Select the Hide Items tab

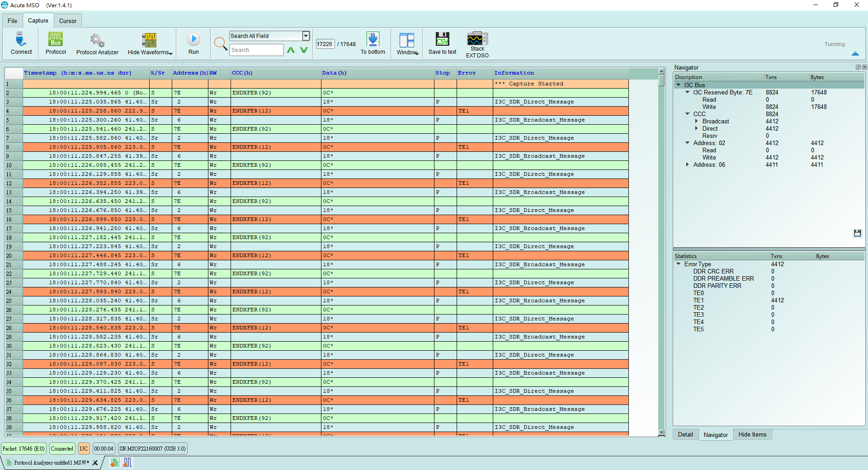pos(753,435)
